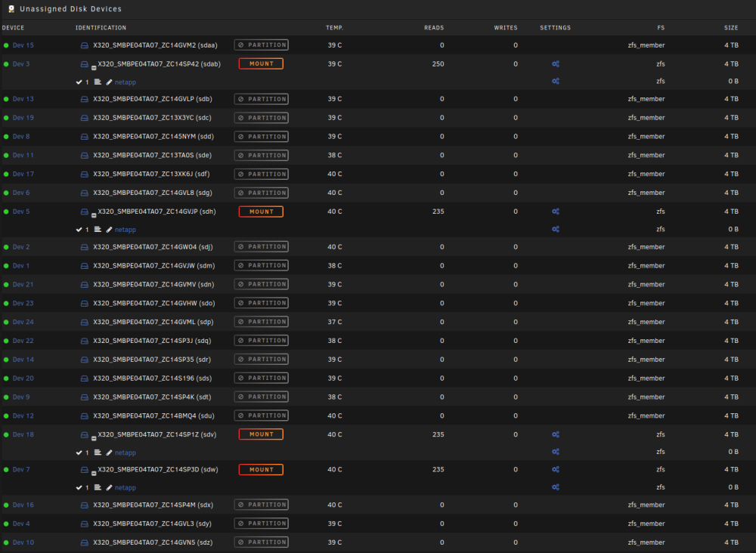Viewport: 756px width, 553px height.
Task: Open Dev 15 device link
Action: pos(23,45)
